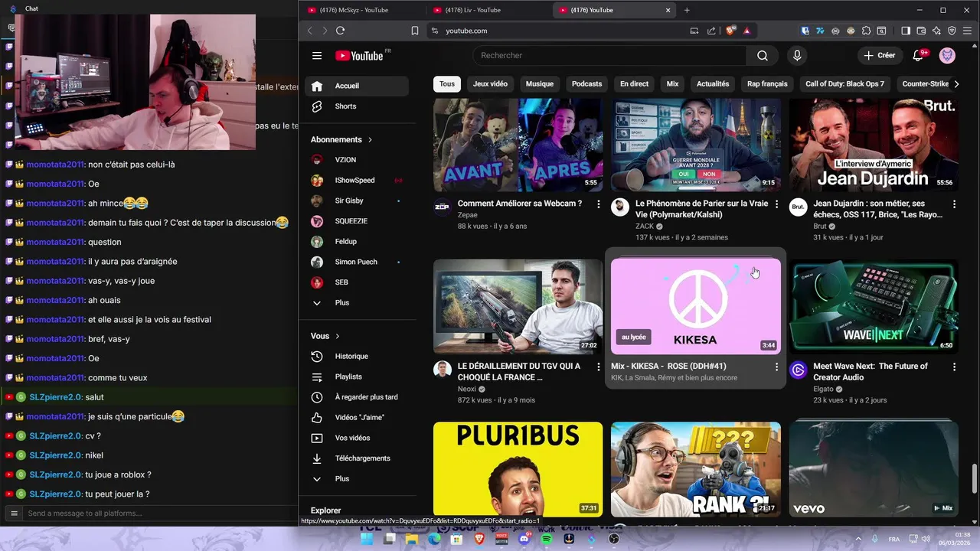Open options menu for Comment Améliorer sa Webcam
Screen dimensions: 980x551
(599, 204)
